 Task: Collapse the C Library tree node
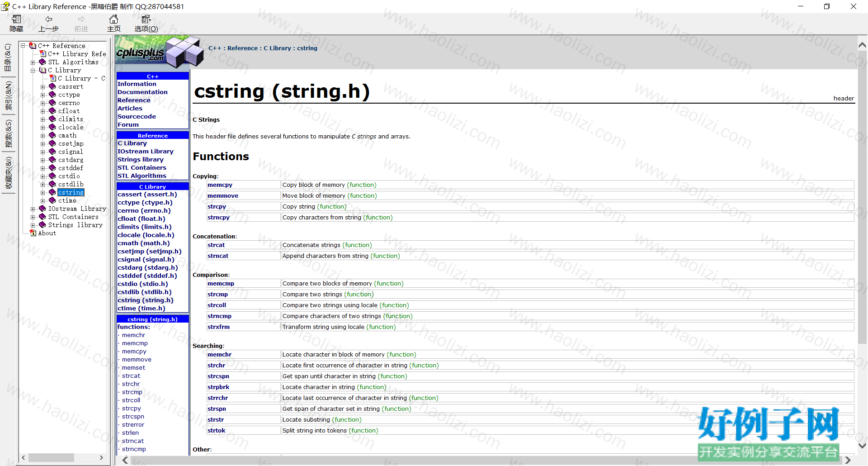33,71
